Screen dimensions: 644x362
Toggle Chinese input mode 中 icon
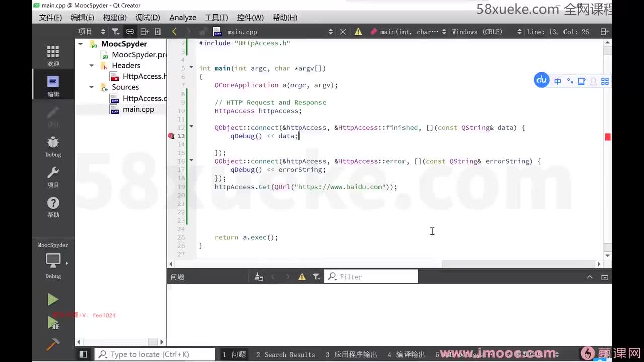point(558,81)
